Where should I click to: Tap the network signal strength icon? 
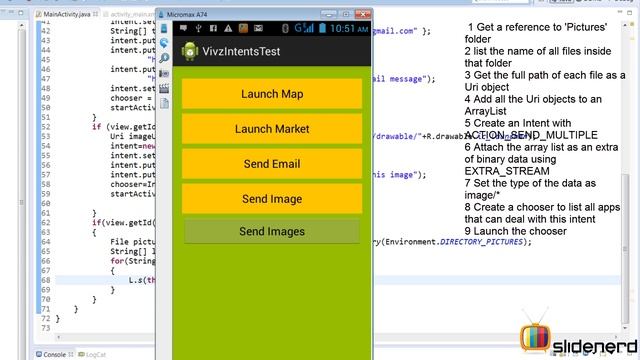304,28
